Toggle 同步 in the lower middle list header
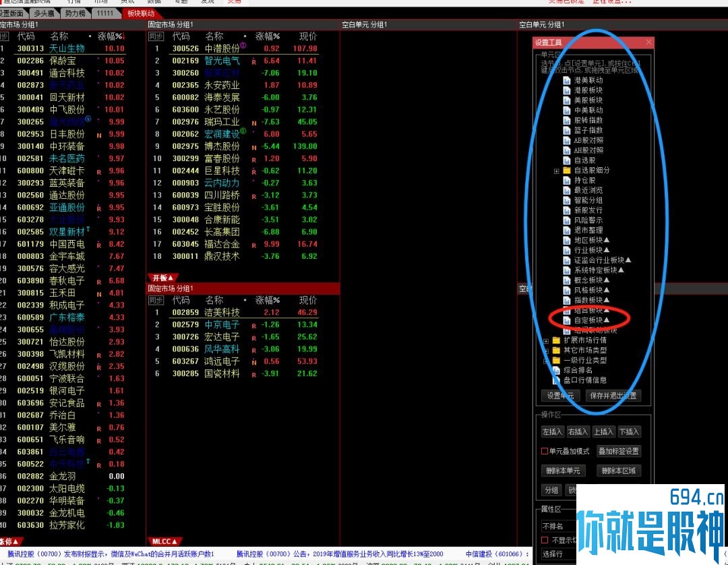The height and width of the screenshot is (565, 728). [156, 301]
